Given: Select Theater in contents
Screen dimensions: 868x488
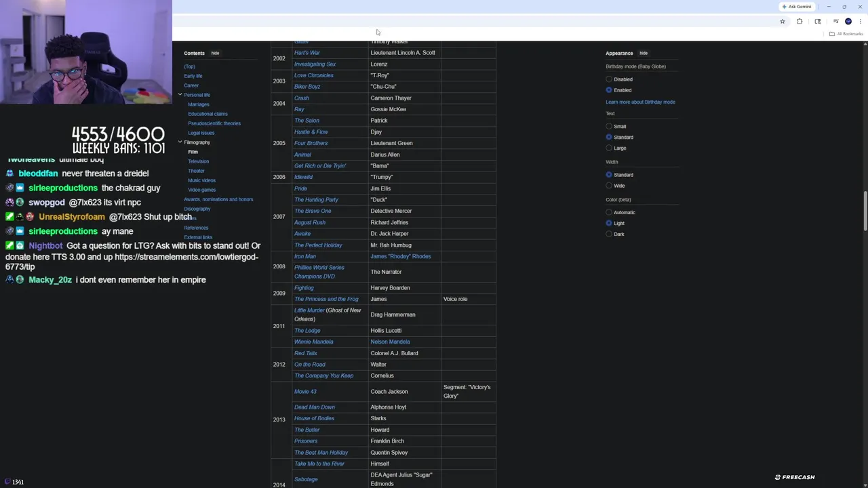Looking at the screenshot, I should point(196,171).
